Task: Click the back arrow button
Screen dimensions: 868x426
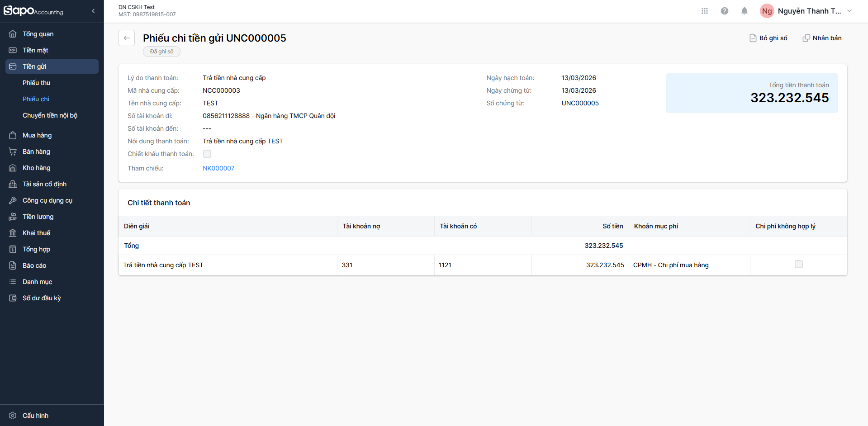Action: coord(127,38)
